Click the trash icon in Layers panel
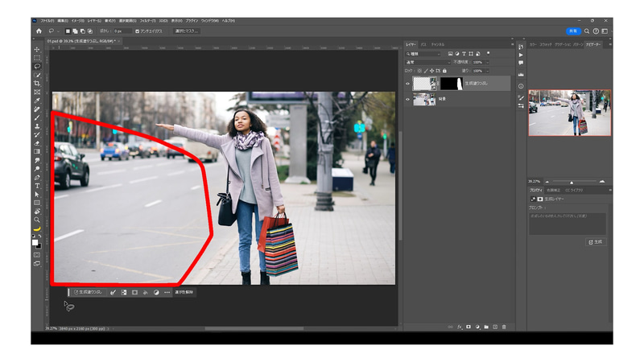The height and width of the screenshot is (362, 644). coord(504,327)
